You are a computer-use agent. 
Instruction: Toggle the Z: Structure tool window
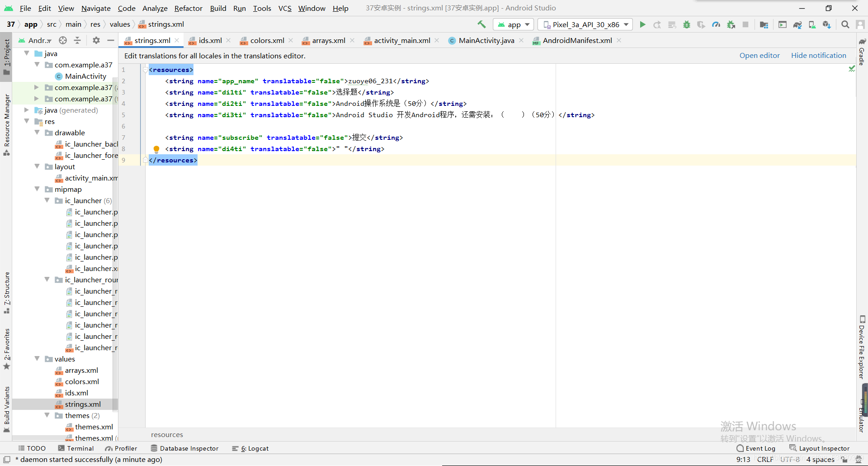(6, 293)
